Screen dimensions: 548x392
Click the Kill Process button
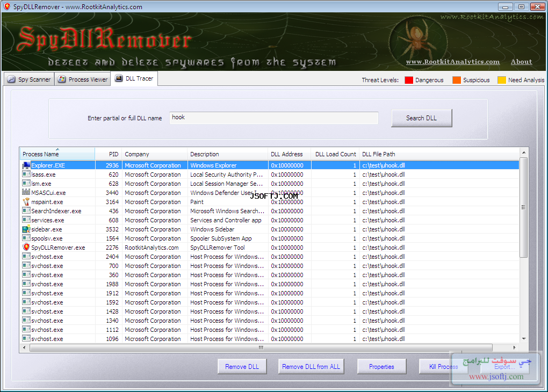(443, 367)
